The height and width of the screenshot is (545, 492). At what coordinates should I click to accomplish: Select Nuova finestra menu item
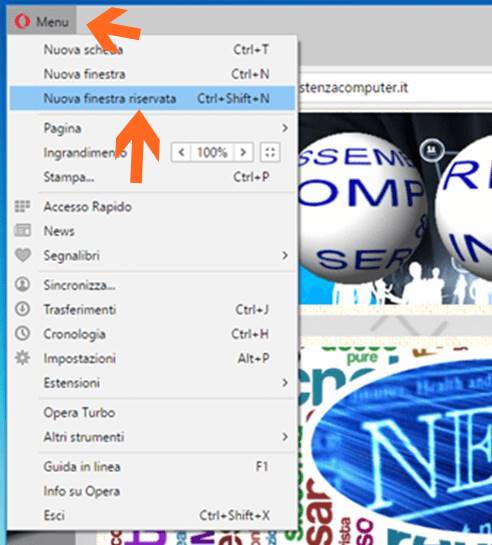click(x=152, y=74)
